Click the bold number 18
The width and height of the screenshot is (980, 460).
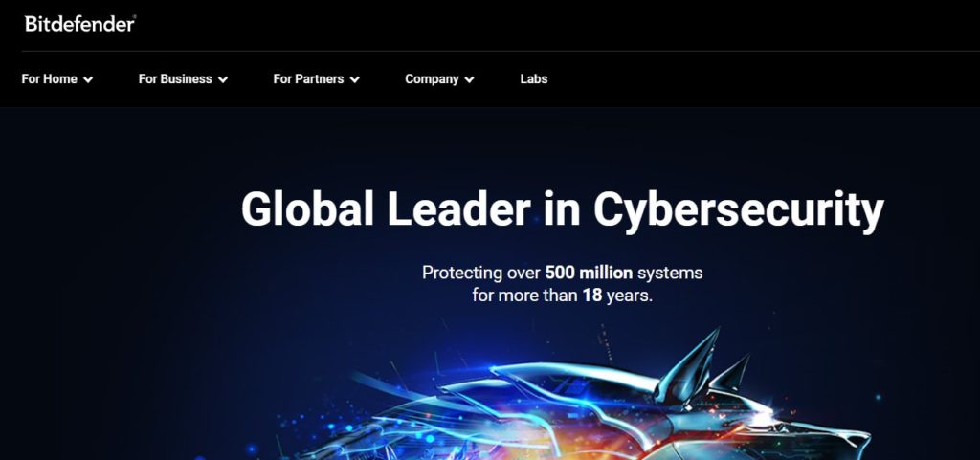(591, 296)
